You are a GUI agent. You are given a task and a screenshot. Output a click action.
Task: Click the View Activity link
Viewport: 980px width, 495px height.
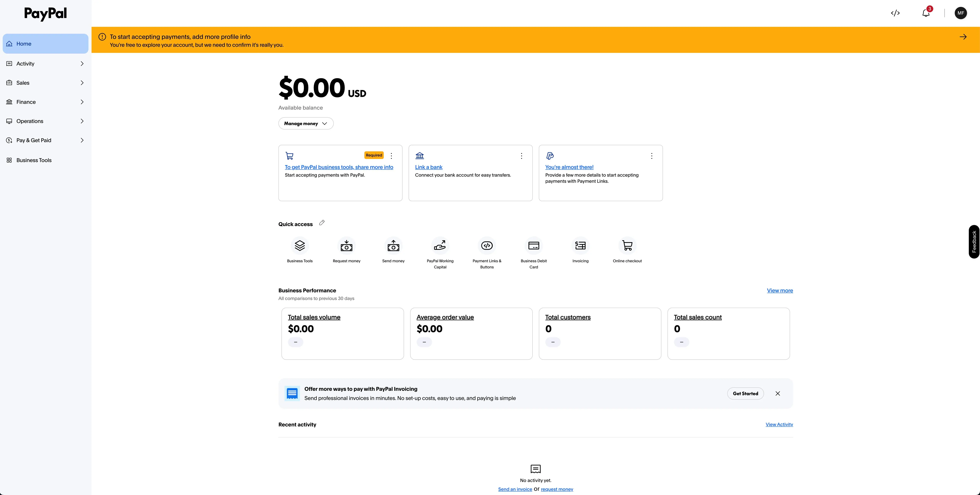tap(779, 424)
